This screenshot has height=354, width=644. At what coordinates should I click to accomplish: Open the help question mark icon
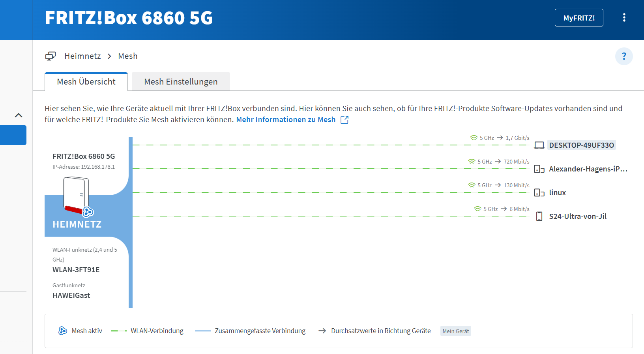(x=624, y=56)
